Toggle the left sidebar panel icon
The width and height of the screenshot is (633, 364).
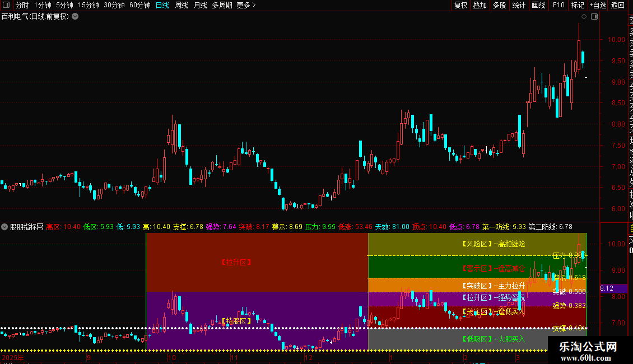coord(6,5)
